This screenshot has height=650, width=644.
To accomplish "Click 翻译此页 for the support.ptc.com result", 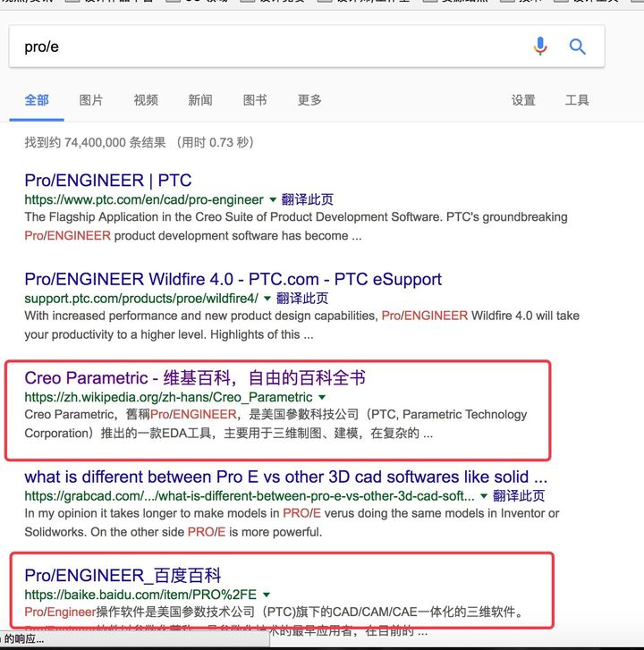I will point(302,298).
